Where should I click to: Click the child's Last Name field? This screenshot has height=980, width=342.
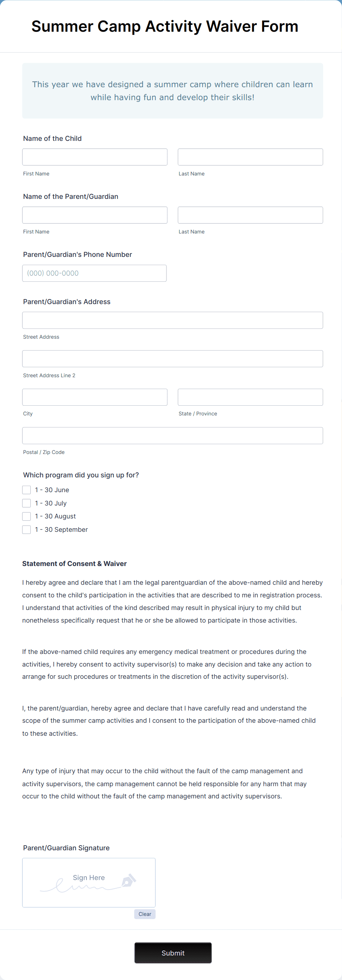coord(250,157)
